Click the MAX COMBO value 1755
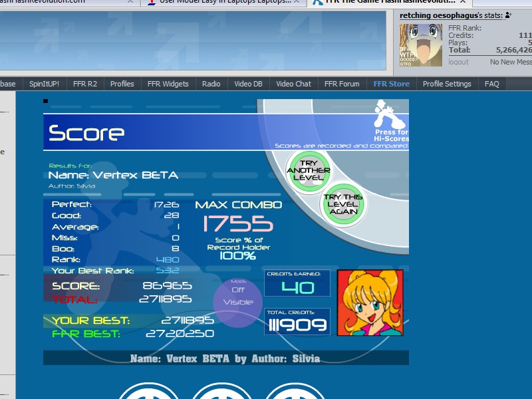The width and height of the screenshot is (532, 399). pyautogui.click(x=238, y=224)
